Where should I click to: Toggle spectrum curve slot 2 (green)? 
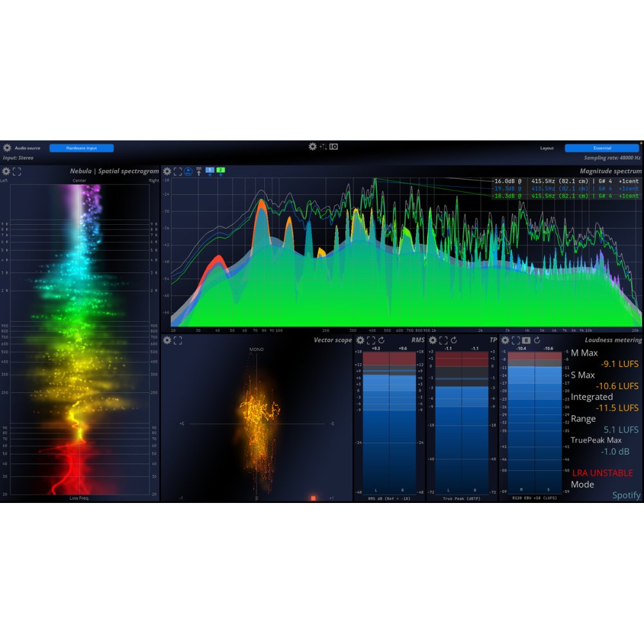[x=220, y=171]
